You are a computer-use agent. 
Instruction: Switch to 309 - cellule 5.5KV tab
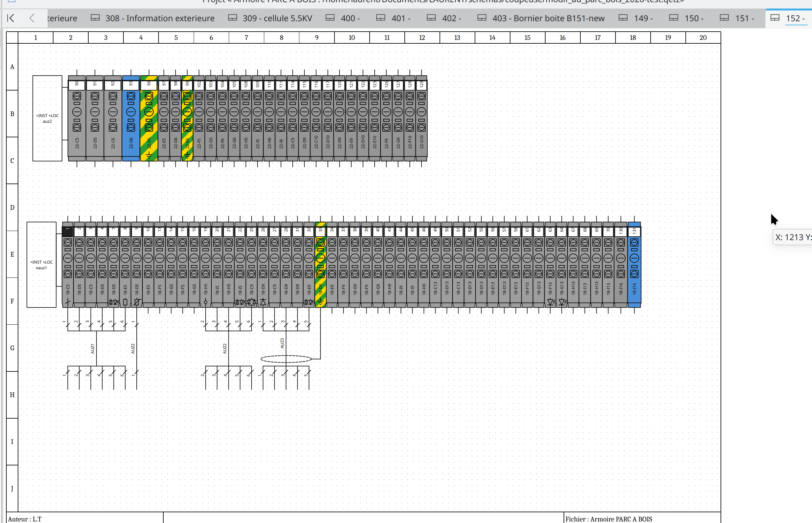click(270, 18)
